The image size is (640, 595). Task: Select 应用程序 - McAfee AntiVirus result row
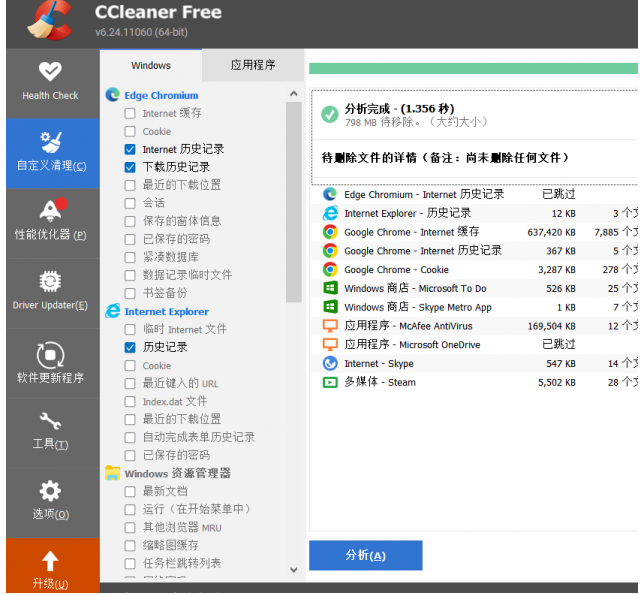click(475, 326)
